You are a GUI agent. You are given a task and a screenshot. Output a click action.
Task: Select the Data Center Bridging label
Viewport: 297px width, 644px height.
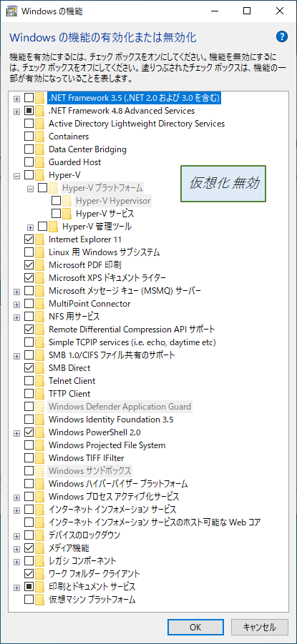click(x=87, y=149)
